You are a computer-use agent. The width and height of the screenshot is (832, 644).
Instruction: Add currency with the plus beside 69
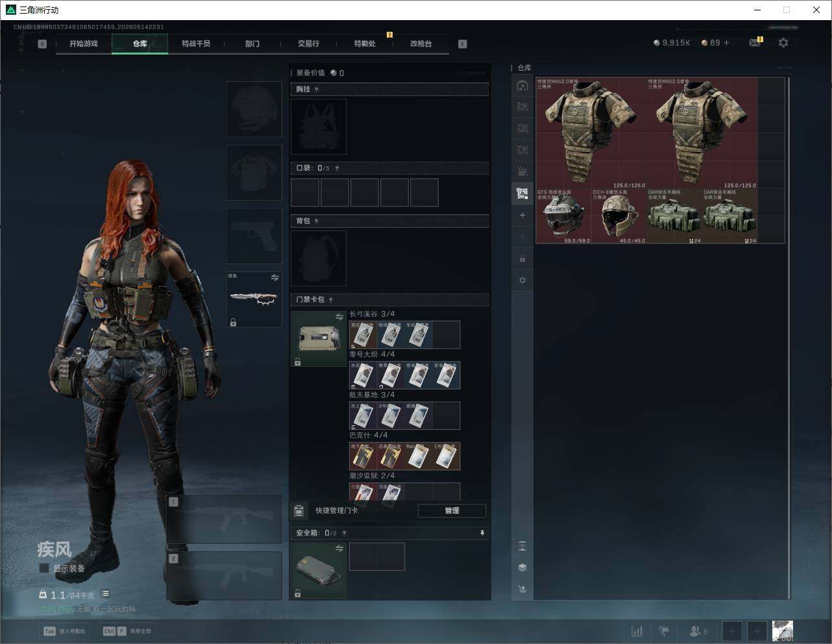[726, 43]
